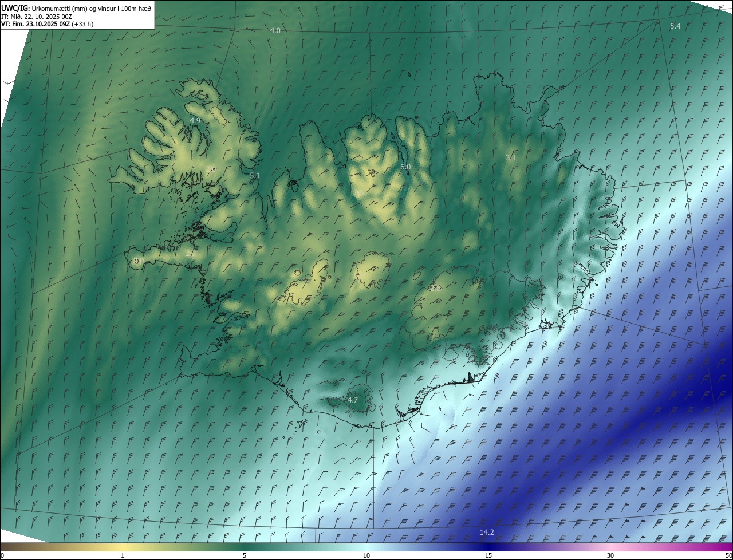Click the "4.9" value over the Westfjords
Viewport: 733px width, 560px height.
coord(195,120)
